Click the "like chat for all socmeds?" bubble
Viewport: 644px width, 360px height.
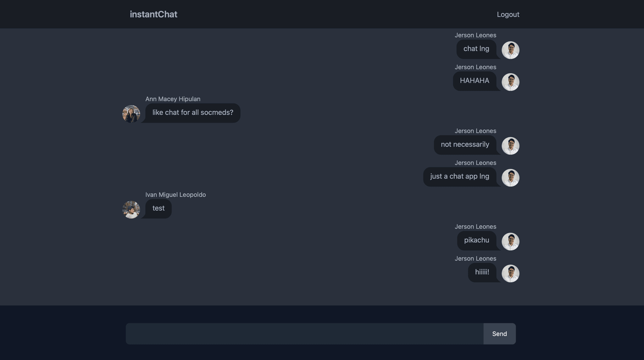coord(192,113)
